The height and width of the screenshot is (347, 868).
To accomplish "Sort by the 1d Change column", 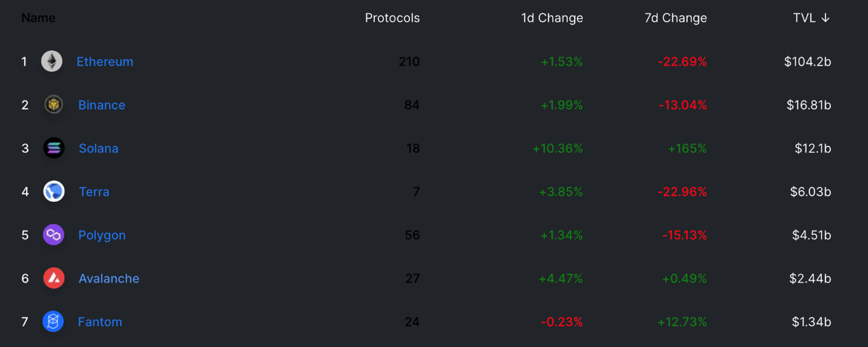I will (552, 18).
